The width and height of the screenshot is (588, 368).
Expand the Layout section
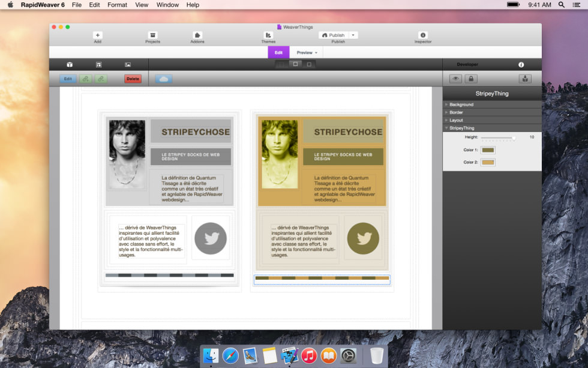click(492, 120)
